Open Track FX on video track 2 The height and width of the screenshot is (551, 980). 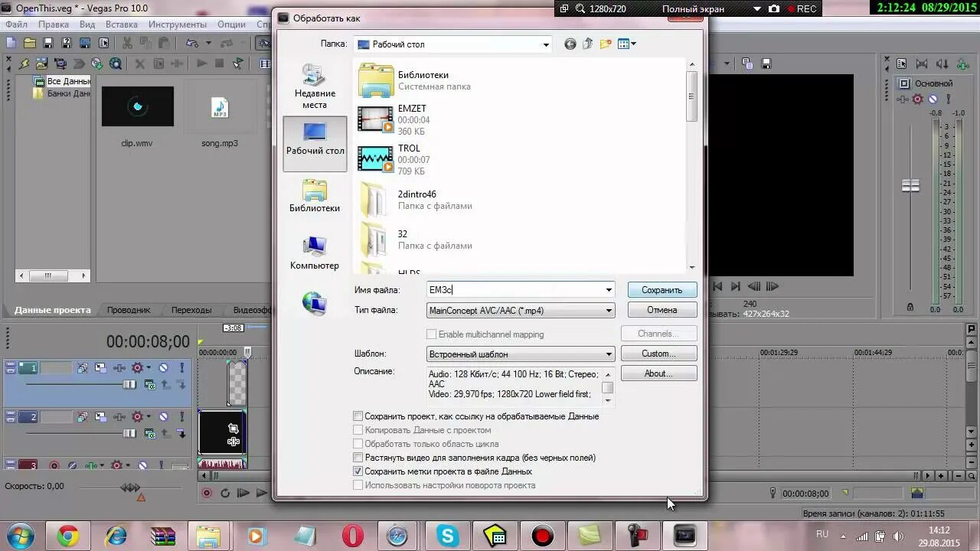click(x=137, y=417)
